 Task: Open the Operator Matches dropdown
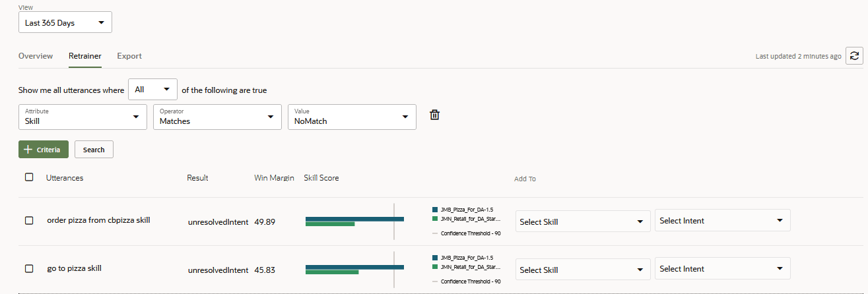217,117
